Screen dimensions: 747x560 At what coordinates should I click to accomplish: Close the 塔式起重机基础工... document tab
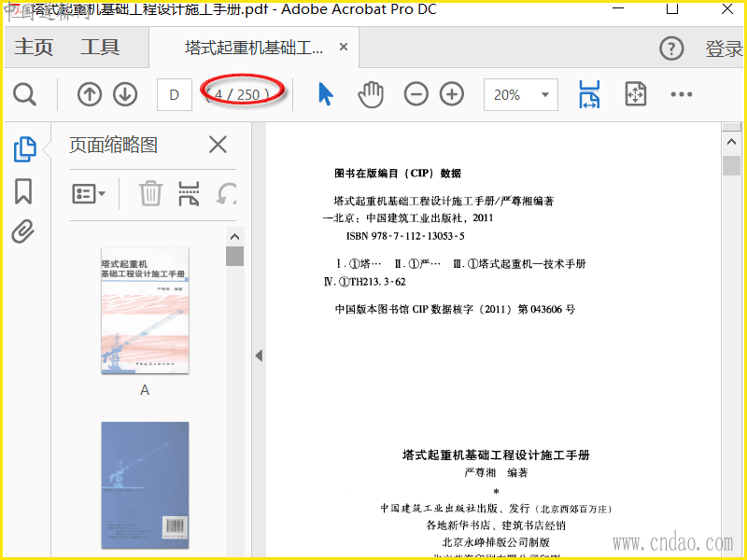[x=343, y=48]
